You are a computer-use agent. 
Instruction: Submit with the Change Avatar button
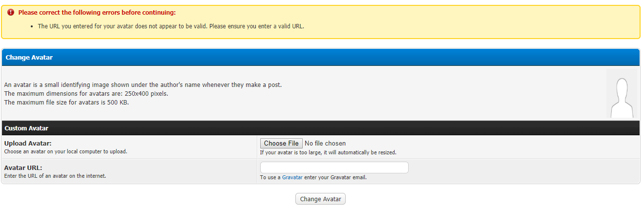(x=320, y=199)
